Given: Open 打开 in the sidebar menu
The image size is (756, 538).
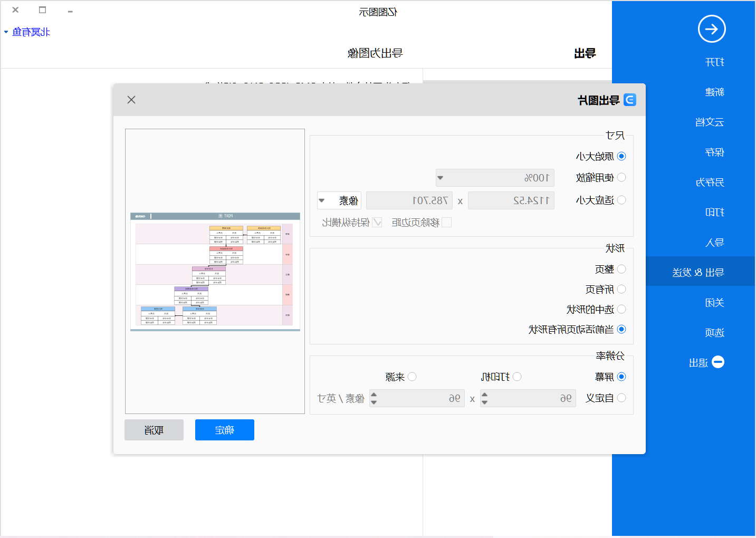Looking at the screenshot, I should pyautogui.click(x=715, y=62).
